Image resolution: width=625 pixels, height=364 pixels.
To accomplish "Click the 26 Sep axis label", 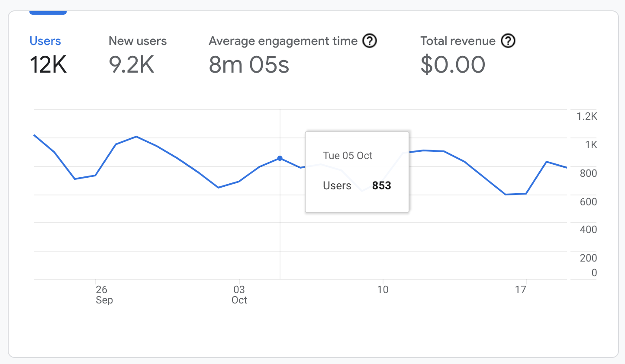I will pyautogui.click(x=104, y=294).
